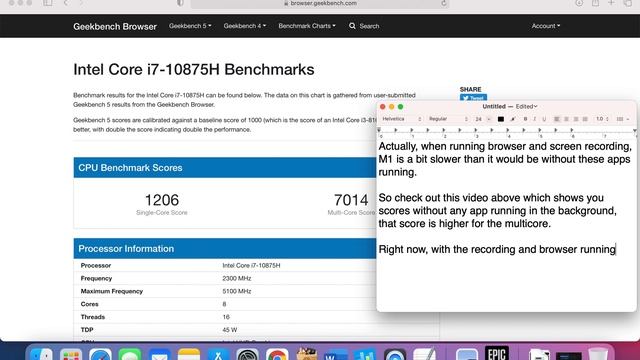Toggle underline formatting in TextEdit
This screenshot has height=360, width=640.
[x=544, y=119]
